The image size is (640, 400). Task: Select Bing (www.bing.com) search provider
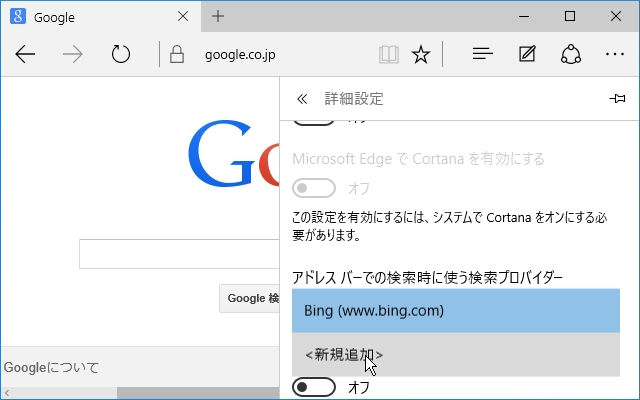(x=456, y=311)
